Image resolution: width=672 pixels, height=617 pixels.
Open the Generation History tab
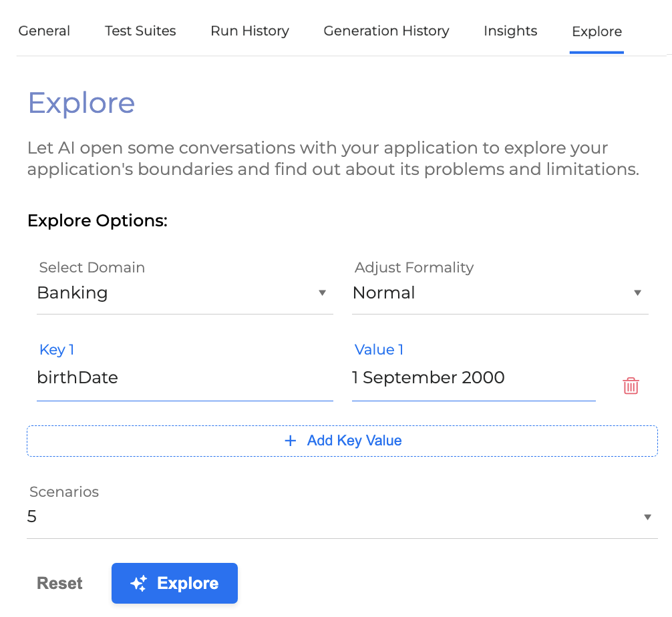point(386,31)
